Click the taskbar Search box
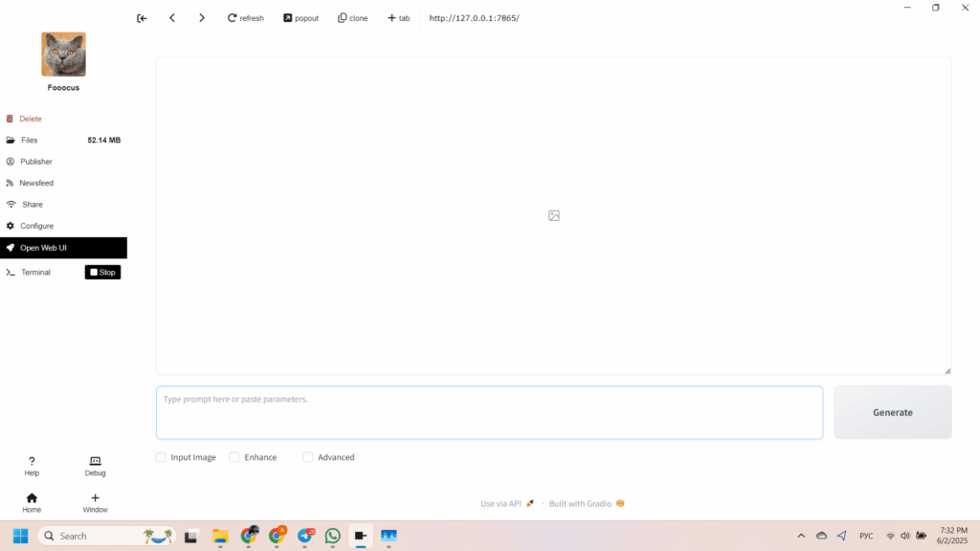Image resolution: width=980 pixels, height=551 pixels. click(x=107, y=536)
